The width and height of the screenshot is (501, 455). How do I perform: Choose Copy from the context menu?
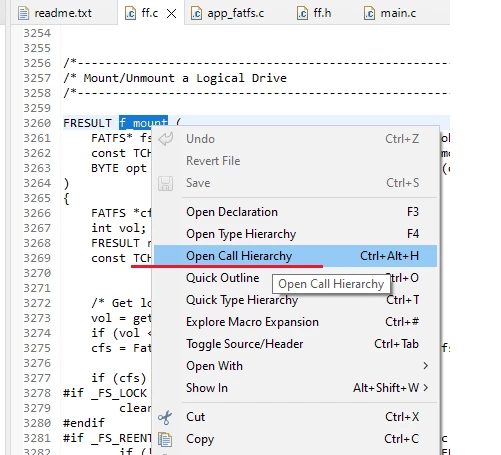point(295,439)
